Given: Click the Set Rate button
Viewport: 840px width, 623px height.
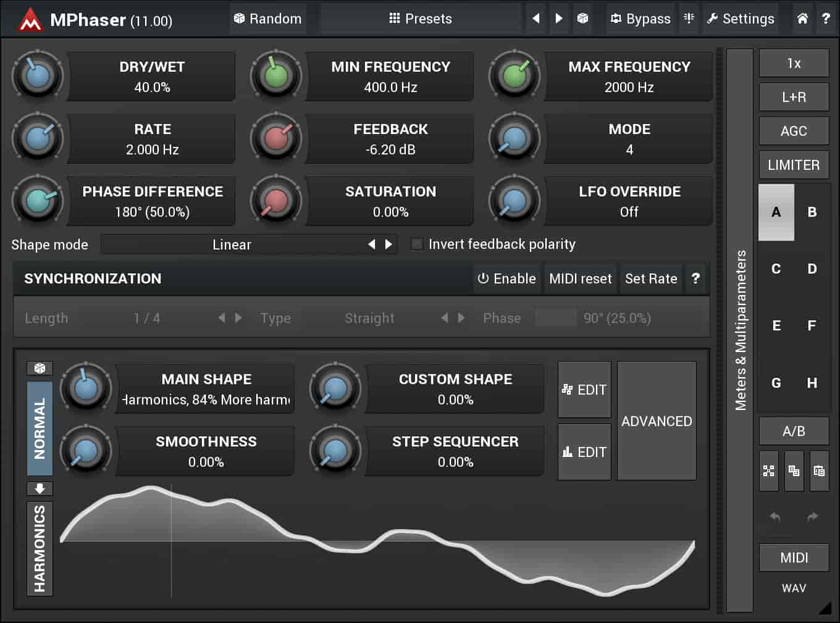Looking at the screenshot, I should pyautogui.click(x=651, y=278).
